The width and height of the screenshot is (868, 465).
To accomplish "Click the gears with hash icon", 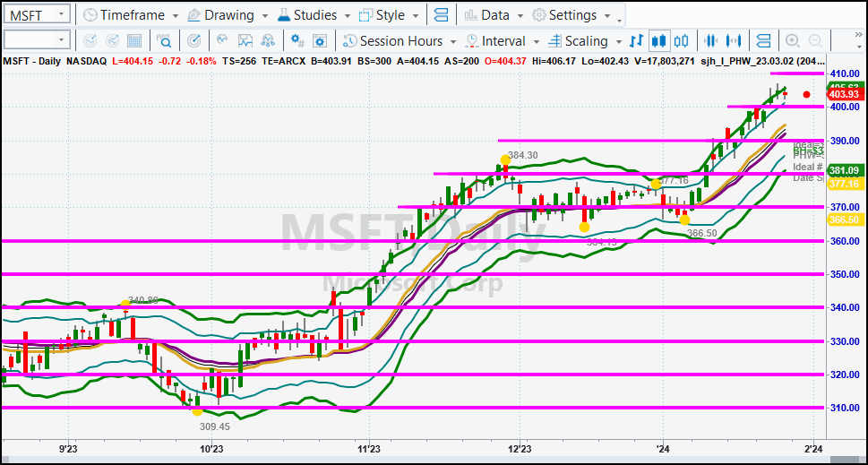I will 297,40.
